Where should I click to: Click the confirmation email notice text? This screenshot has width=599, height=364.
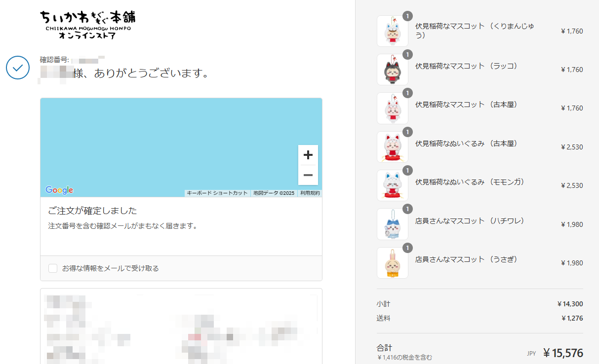tap(123, 226)
